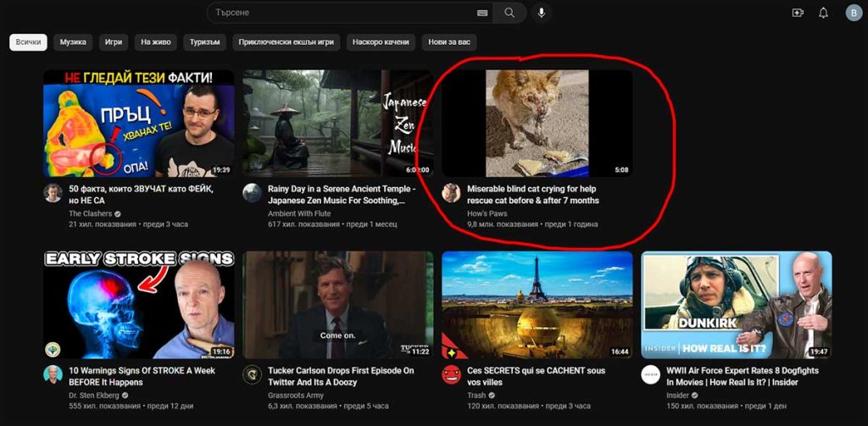
Task: Open the account avatar menu
Action: 853,13
